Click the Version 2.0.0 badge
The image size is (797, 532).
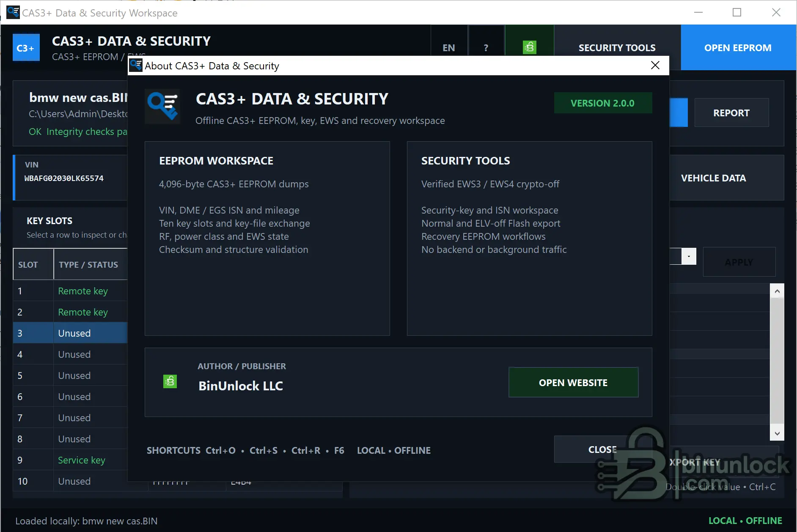[603, 103]
